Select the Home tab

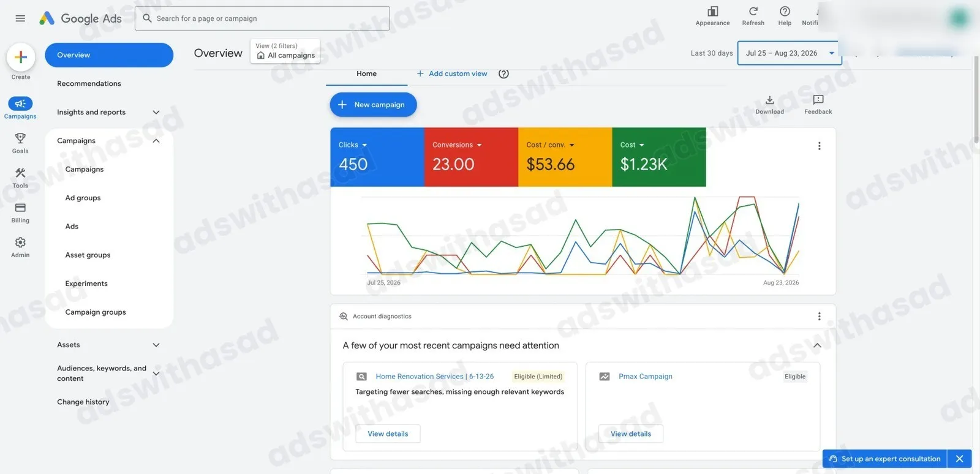pos(366,73)
